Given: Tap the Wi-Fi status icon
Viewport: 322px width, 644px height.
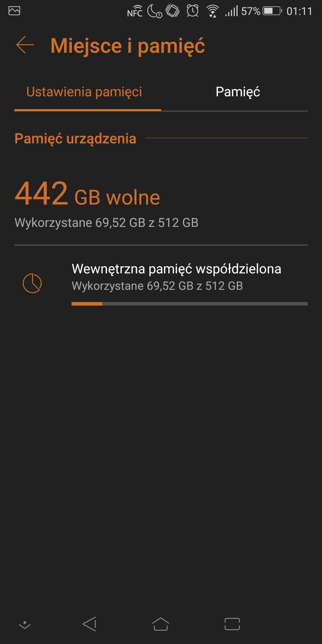Looking at the screenshot, I should (213, 11).
